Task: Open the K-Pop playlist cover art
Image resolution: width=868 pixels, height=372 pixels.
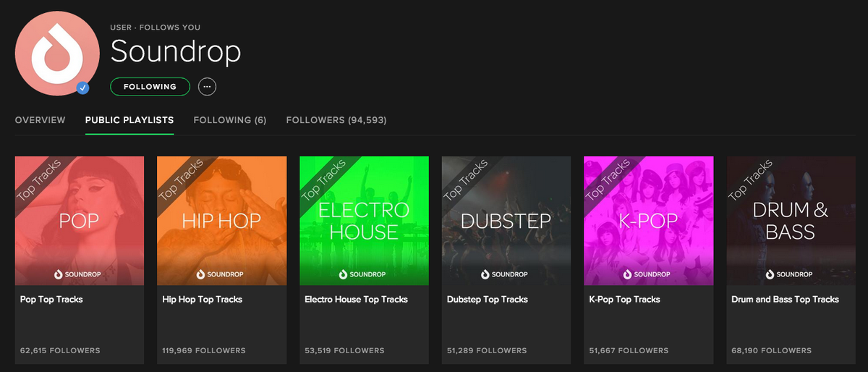Action: pyautogui.click(x=648, y=221)
